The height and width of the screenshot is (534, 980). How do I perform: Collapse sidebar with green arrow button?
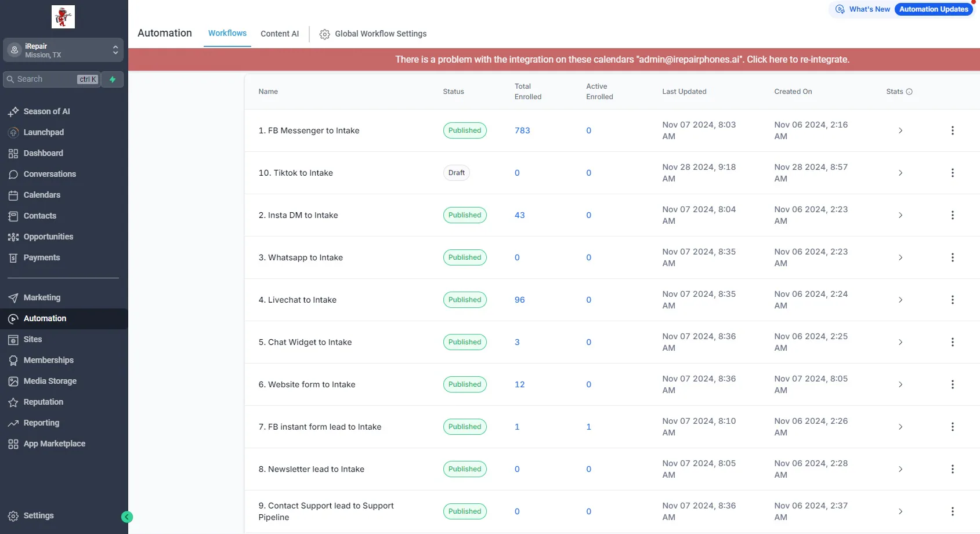click(x=127, y=517)
